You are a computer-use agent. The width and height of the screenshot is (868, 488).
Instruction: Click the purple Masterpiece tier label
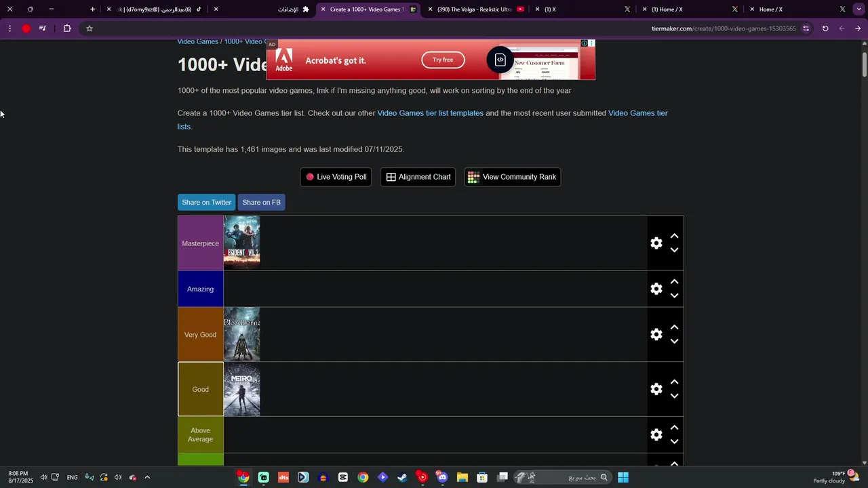(200, 243)
